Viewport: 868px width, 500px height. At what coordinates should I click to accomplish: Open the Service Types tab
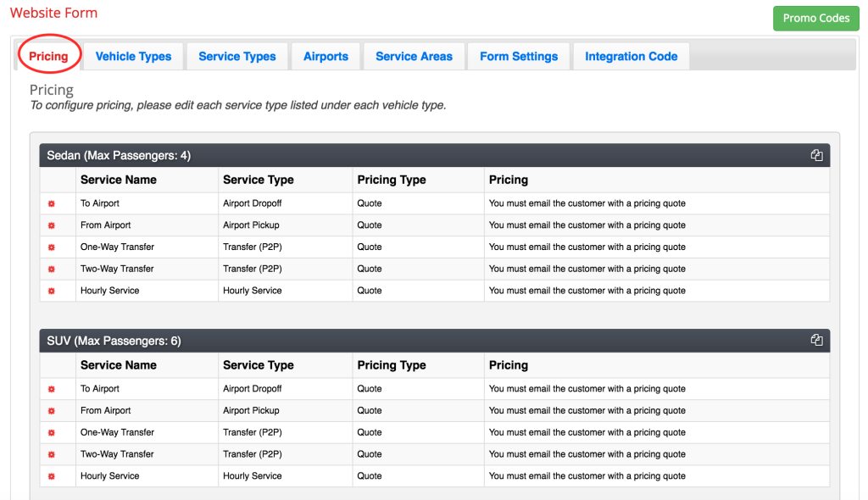pos(237,57)
